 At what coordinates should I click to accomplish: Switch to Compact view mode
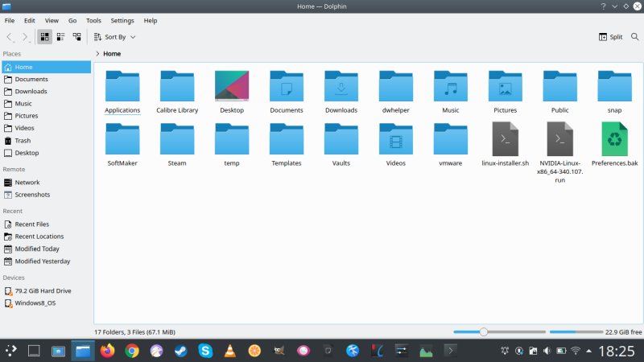[60, 37]
